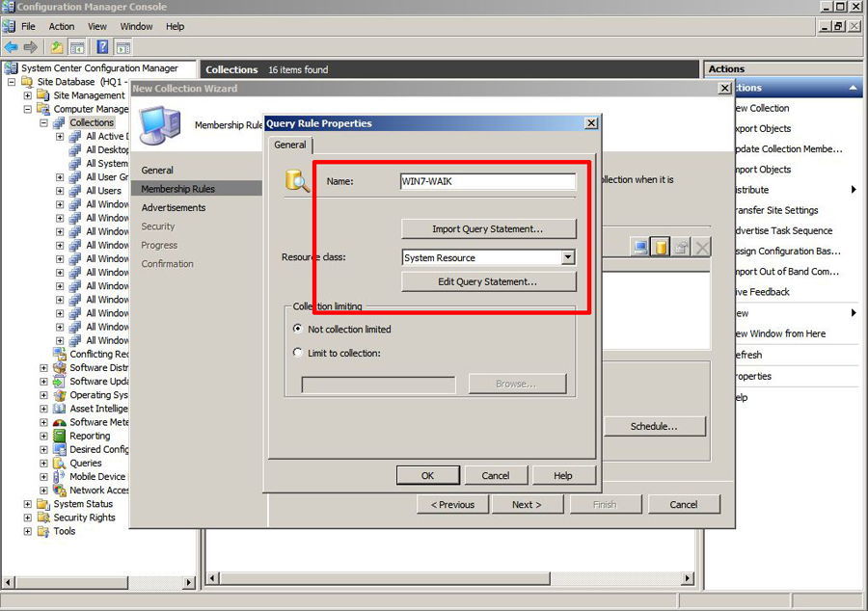The height and width of the screenshot is (611, 868).
Task: Open the File menu
Action: (28, 27)
